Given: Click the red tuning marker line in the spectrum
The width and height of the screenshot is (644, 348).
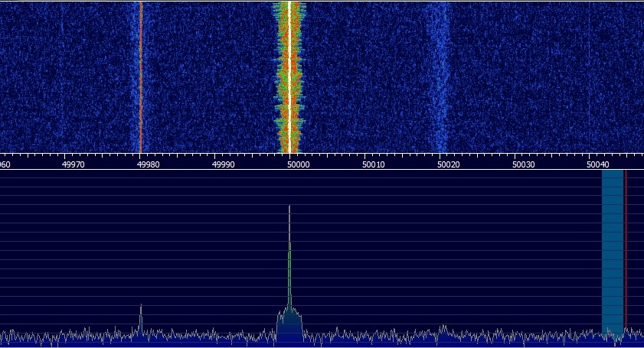Looking at the screenshot, I should pos(626,250).
